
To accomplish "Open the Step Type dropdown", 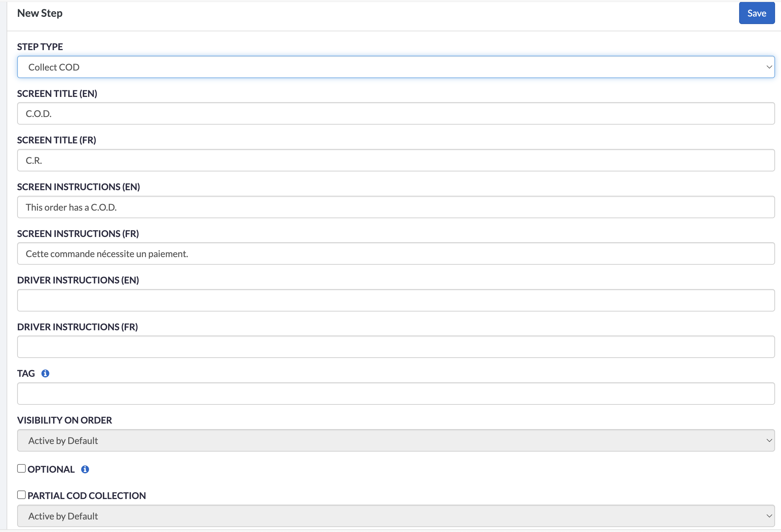I will click(x=395, y=67).
